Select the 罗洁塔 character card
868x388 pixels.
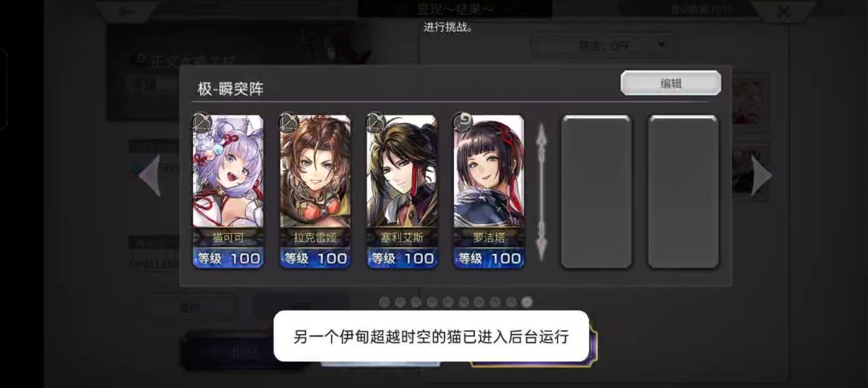point(489,191)
